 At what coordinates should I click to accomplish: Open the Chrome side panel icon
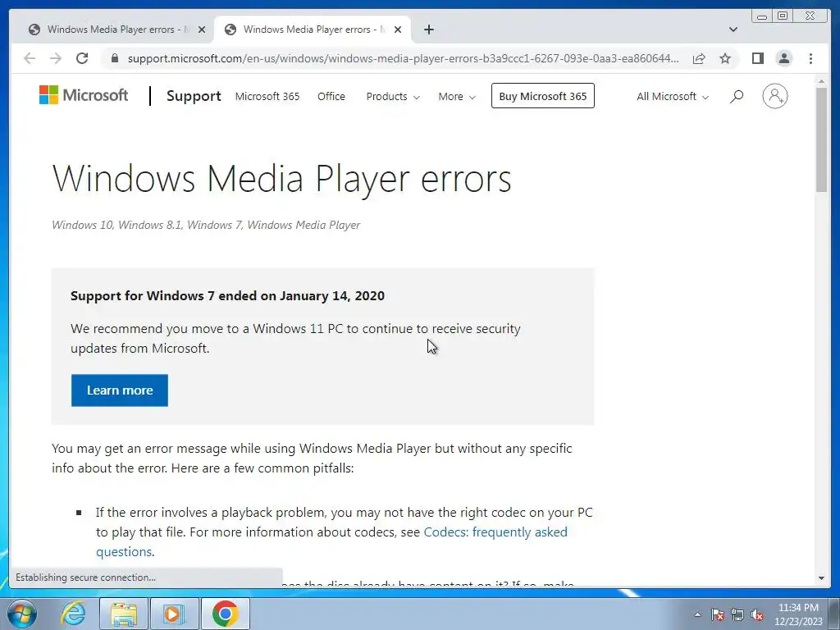(757, 58)
